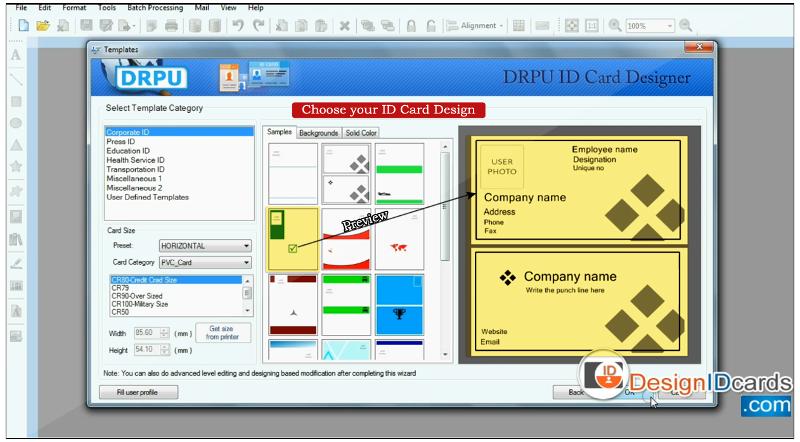Click the samples list vertical scrollbar
800x442 pixels.
[x=445, y=250]
